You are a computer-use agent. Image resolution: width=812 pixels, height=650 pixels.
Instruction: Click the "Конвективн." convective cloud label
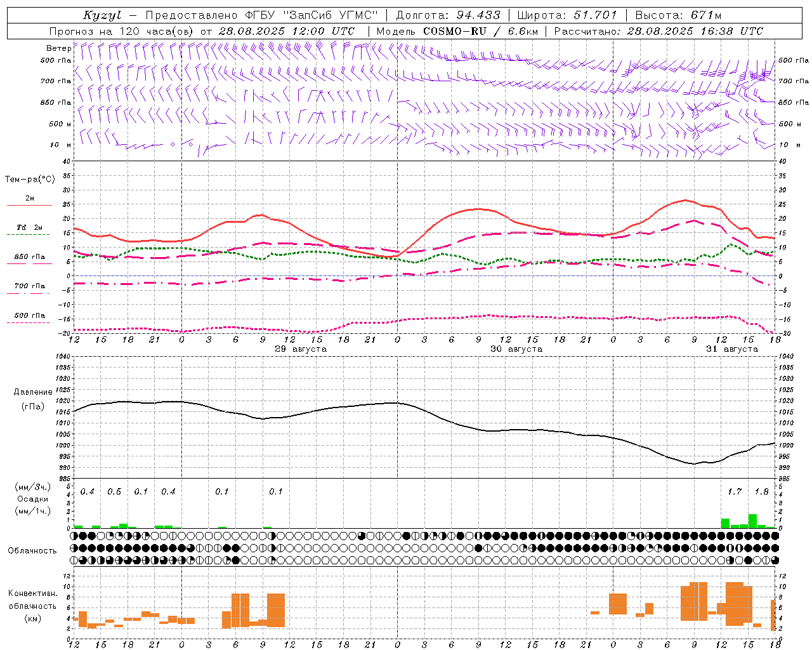click(32, 593)
